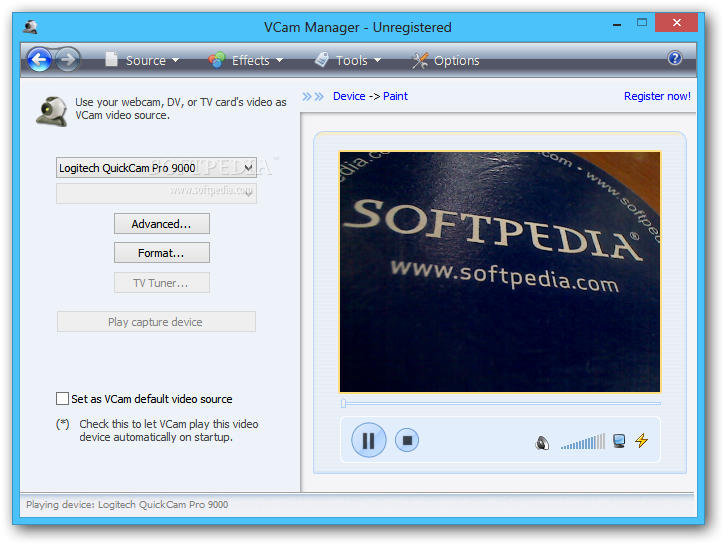Adjust the volume level bars

(x=583, y=441)
